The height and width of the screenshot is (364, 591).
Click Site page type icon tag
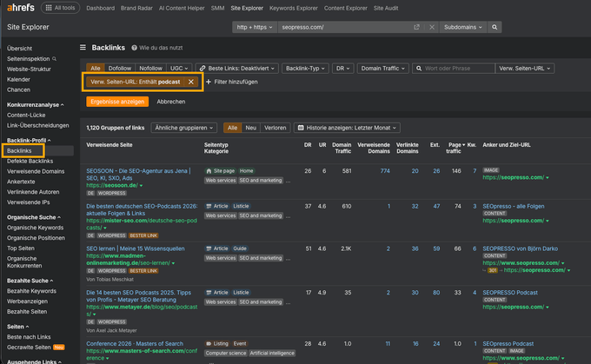coord(220,170)
